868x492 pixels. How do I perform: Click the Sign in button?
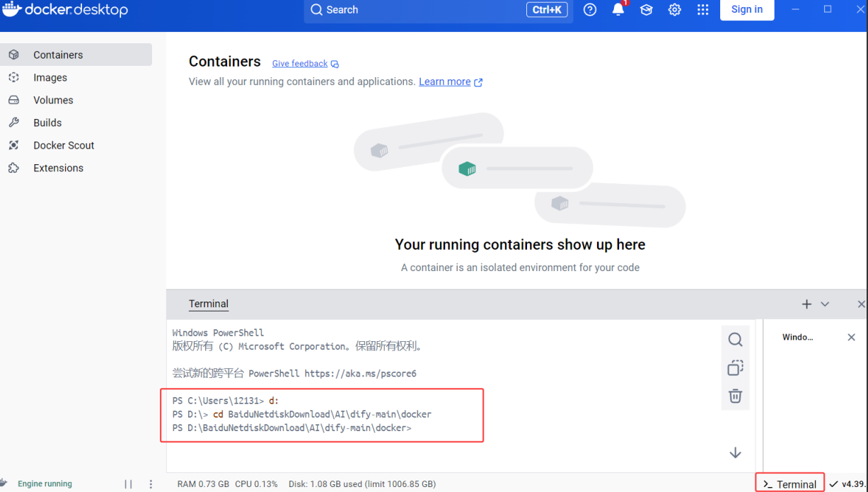(747, 9)
